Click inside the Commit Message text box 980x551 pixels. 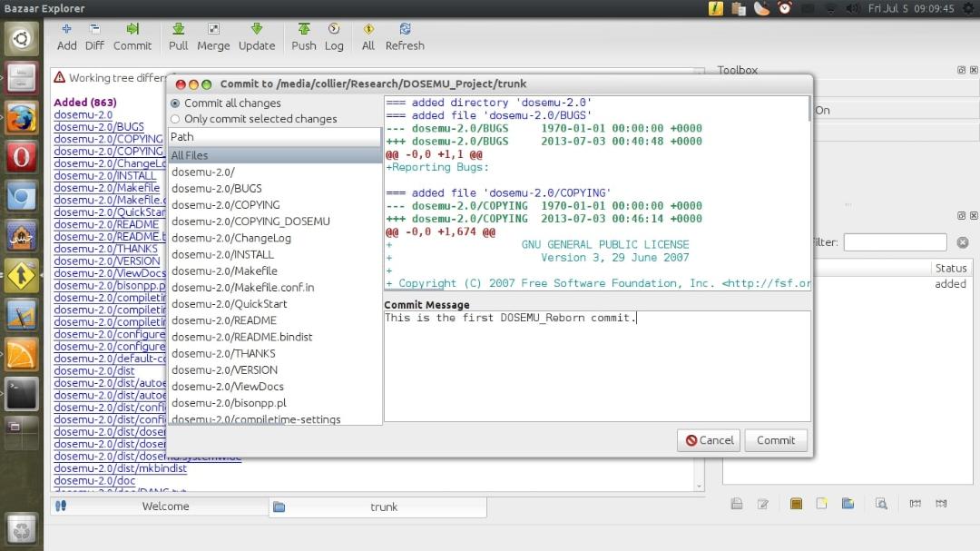pos(597,366)
